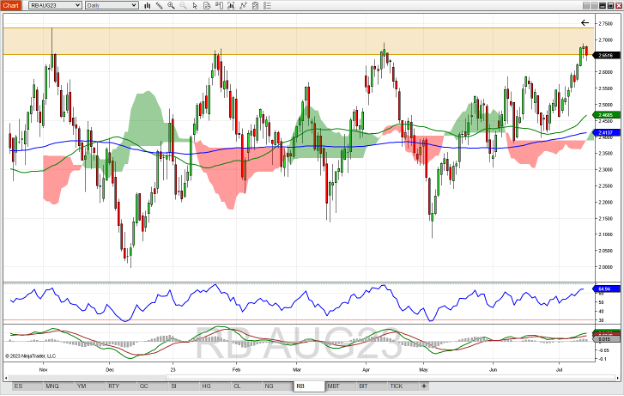624x396 pixels.
Task: Open the properties list icon
Action: click(267, 6)
